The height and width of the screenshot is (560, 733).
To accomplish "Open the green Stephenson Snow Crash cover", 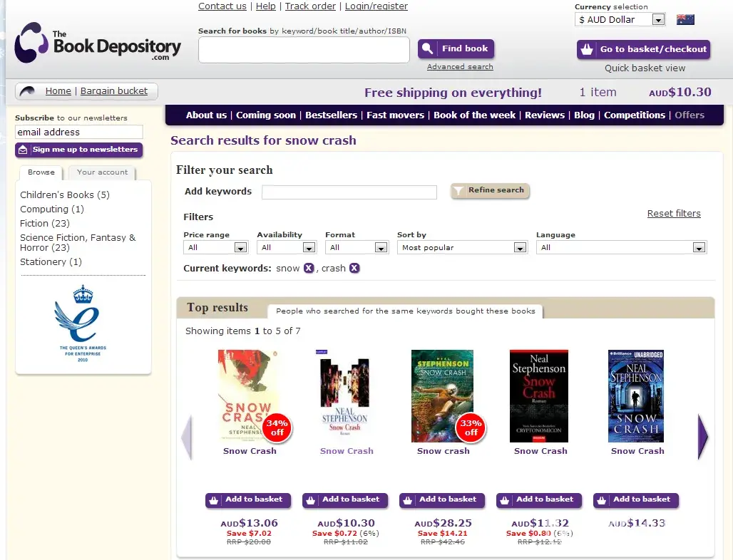I will click(x=442, y=395).
